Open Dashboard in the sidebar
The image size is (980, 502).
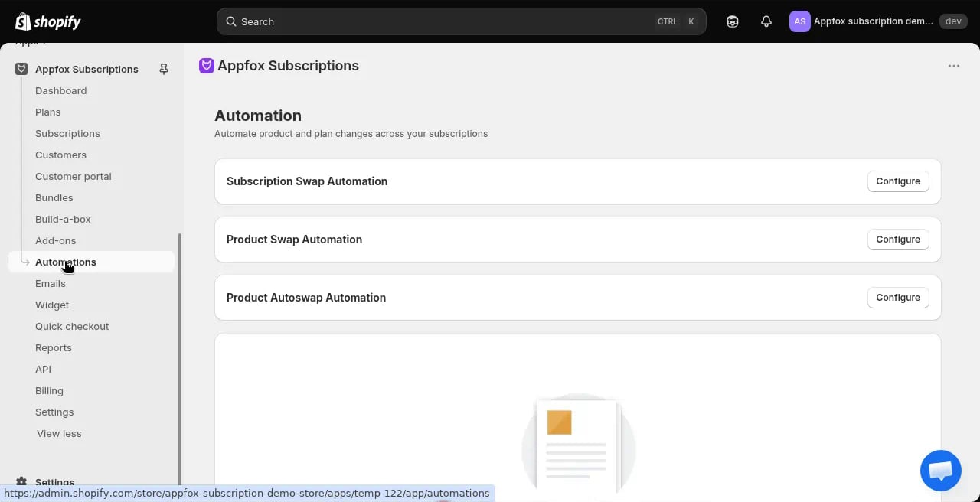pos(60,90)
